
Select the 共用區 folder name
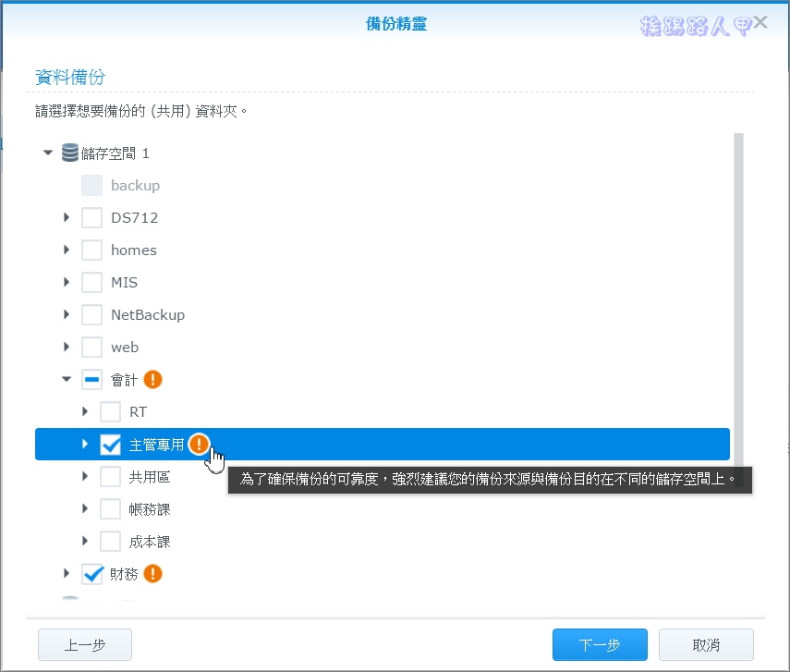[150, 477]
